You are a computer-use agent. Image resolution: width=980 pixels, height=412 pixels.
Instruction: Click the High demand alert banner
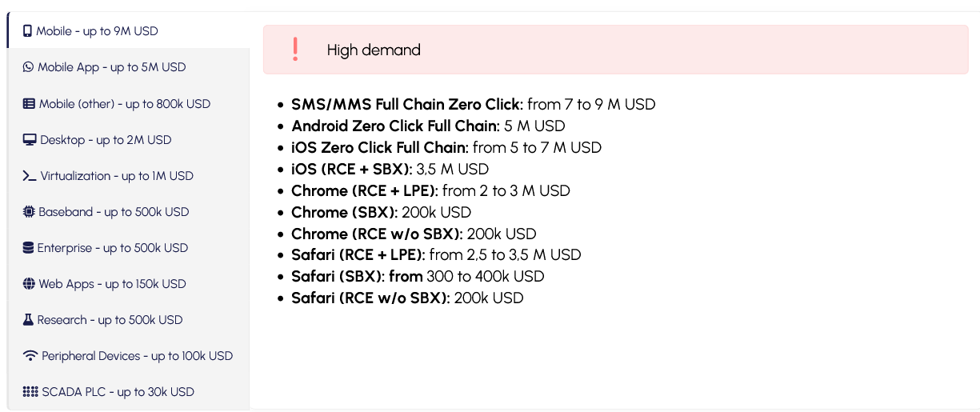click(615, 50)
